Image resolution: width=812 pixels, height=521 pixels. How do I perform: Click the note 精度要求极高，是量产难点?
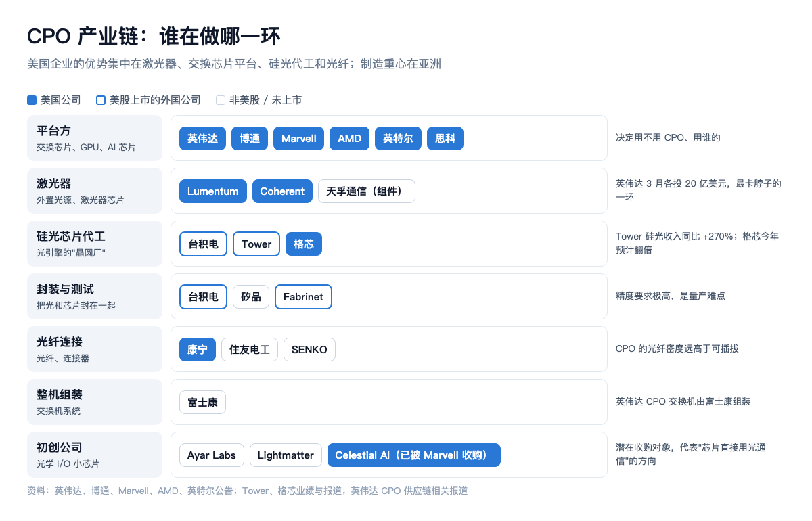point(671,296)
